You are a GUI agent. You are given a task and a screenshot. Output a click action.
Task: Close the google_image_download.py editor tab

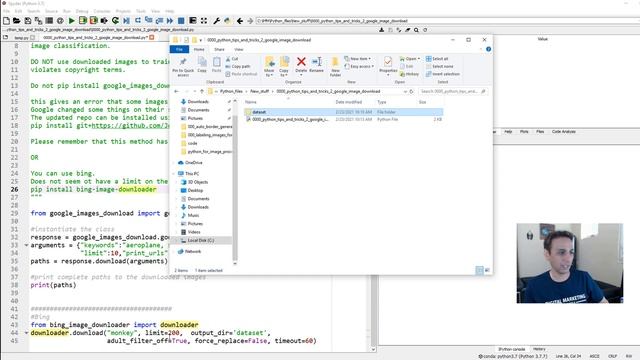click(x=152, y=38)
